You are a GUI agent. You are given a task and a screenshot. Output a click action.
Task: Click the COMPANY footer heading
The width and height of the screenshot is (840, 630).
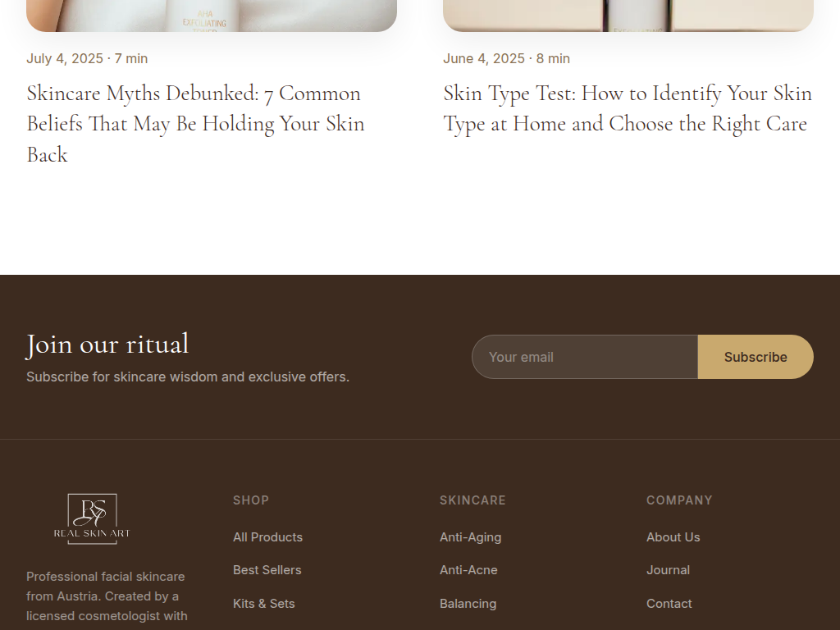[x=679, y=500]
